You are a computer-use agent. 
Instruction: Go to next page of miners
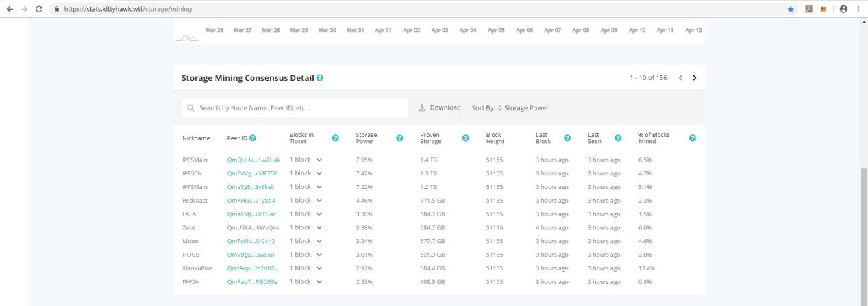(x=695, y=78)
